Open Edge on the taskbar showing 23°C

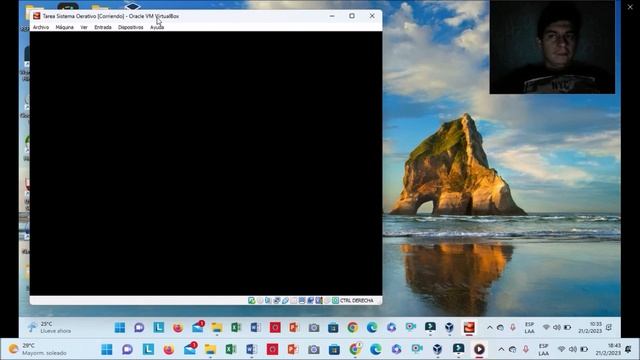372,327
